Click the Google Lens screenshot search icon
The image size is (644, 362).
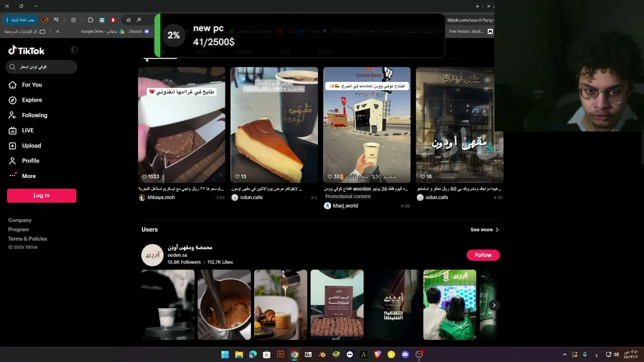73,20
